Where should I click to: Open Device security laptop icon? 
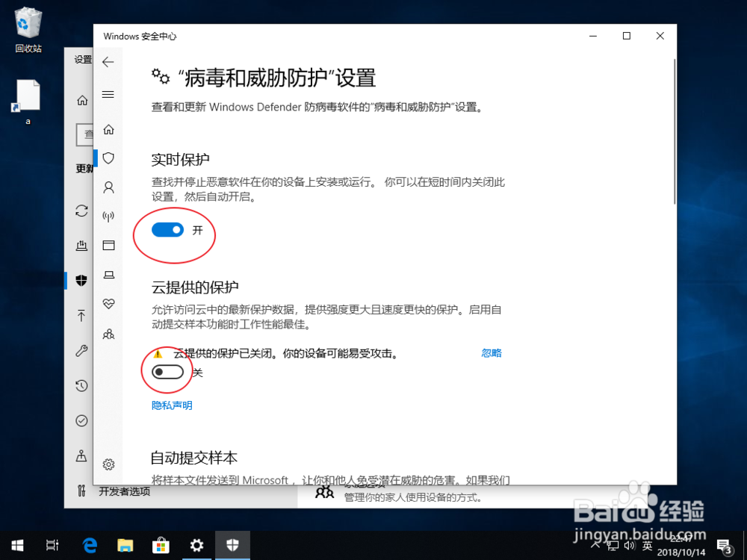(108, 275)
